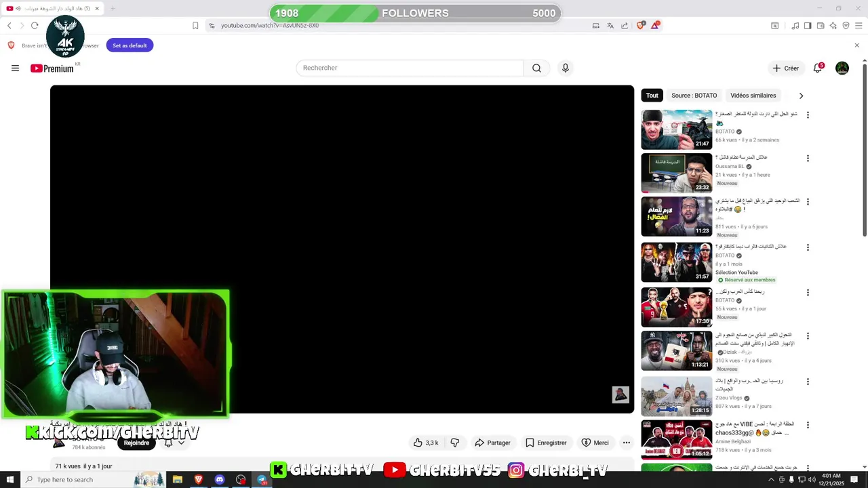Screen dimensions: 868x488
Task: Go back with the browser back arrow
Action: [x=9, y=26]
